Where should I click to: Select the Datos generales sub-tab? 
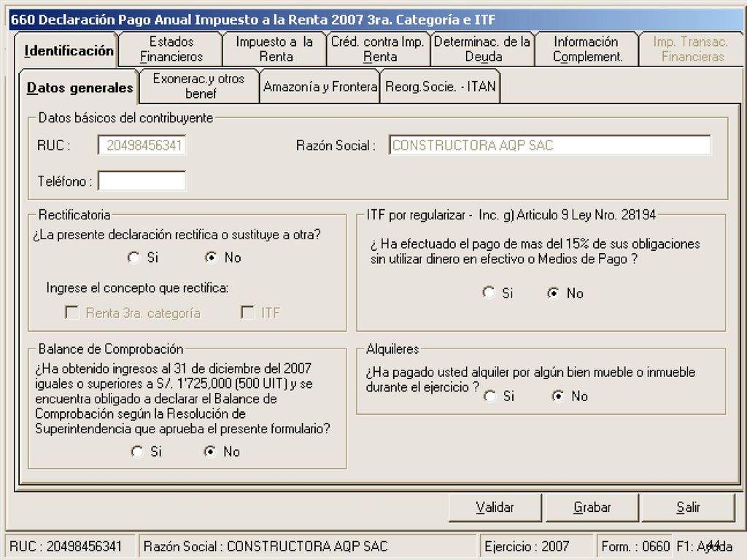point(79,87)
